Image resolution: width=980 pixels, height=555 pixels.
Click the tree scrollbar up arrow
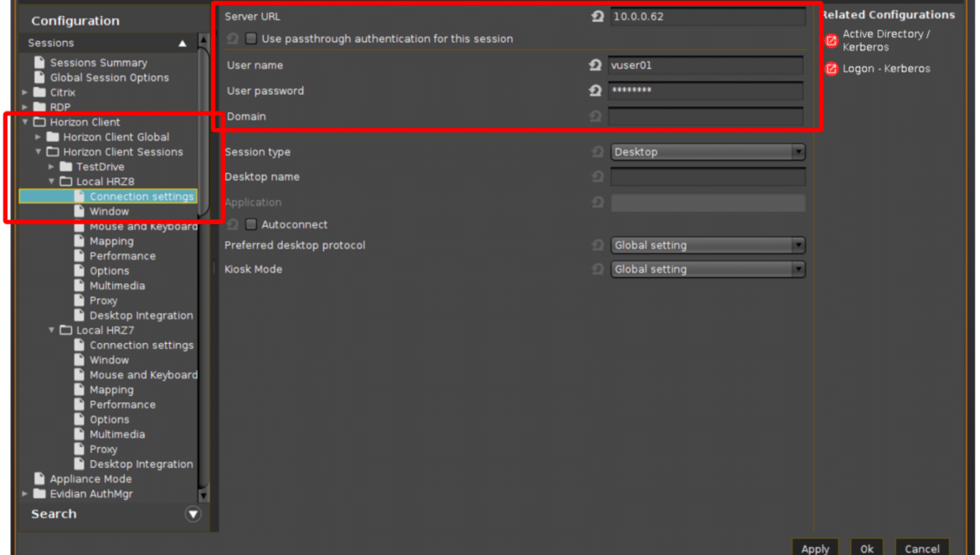204,40
